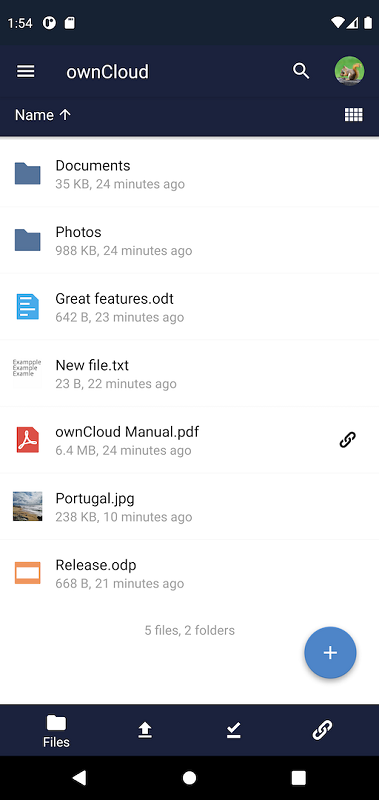Open the Documents folder
The width and height of the screenshot is (379, 800).
189,173
